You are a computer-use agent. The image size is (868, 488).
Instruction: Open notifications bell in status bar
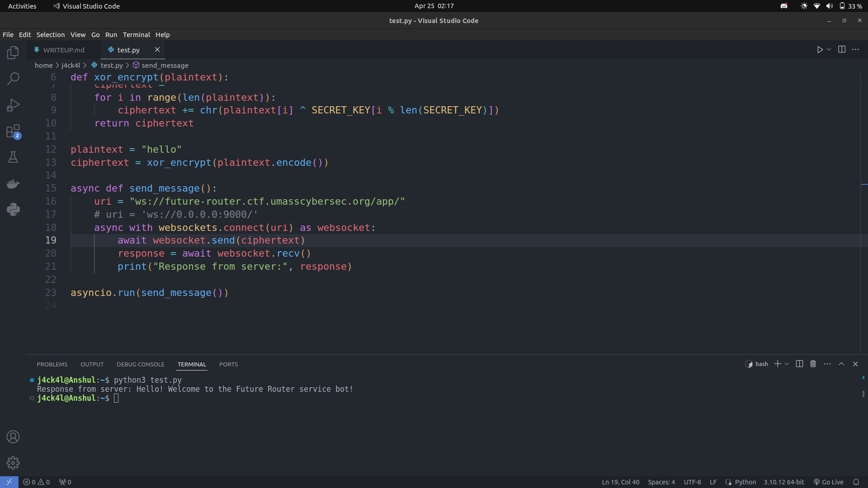pyautogui.click(x=856, y=482)
